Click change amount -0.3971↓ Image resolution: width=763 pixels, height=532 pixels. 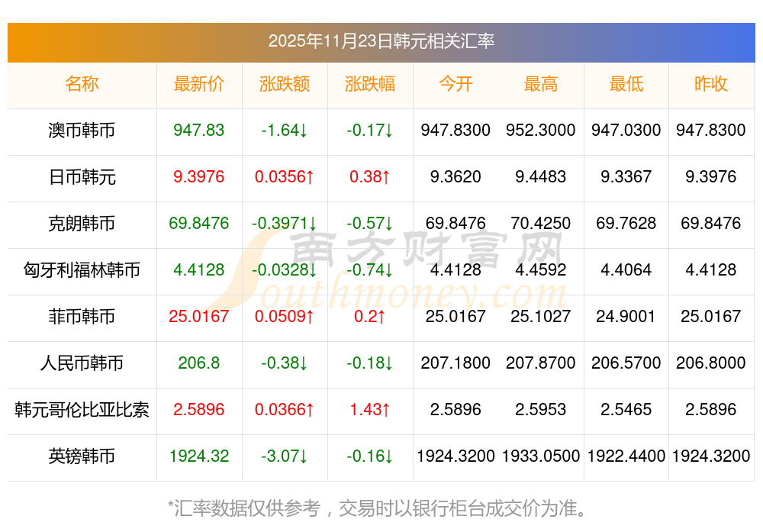pyautogui.click(x=285, y=224)
